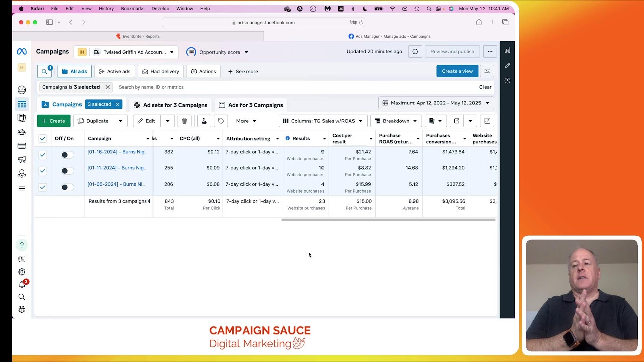Open the reports icon dropdown
The width and height of the screenshot is (644, 362).
pos(435,121)
